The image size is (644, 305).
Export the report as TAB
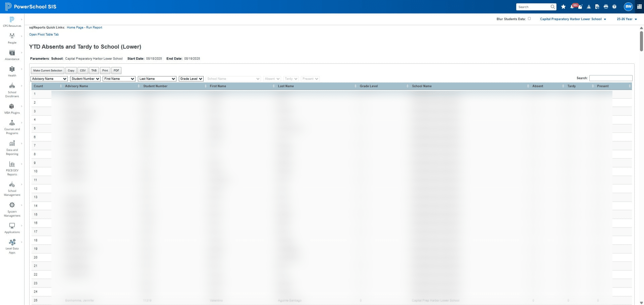pyautogui.click(x=94, y=71)
